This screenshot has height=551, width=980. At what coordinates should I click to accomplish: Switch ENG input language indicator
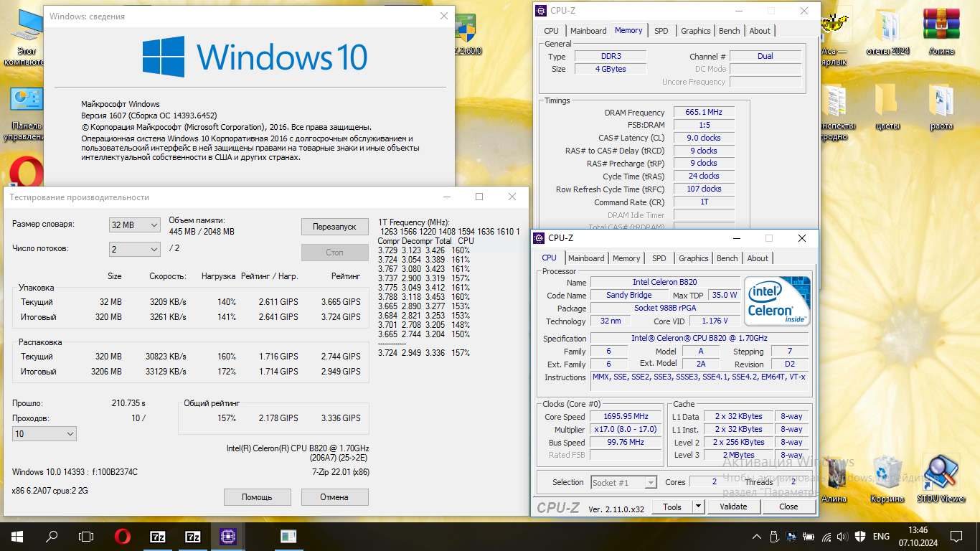pyautogui.click(x=882, y=536)
